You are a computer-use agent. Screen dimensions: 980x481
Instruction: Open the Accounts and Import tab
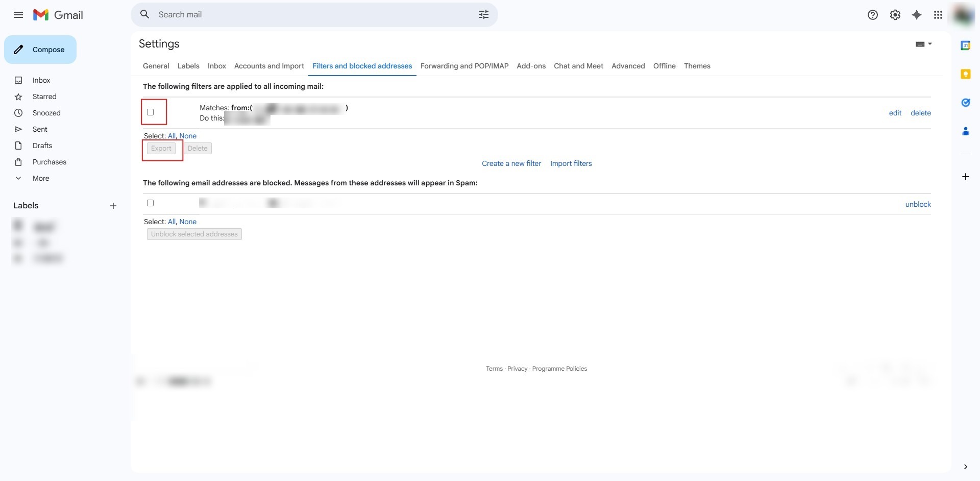coord(269,66)
